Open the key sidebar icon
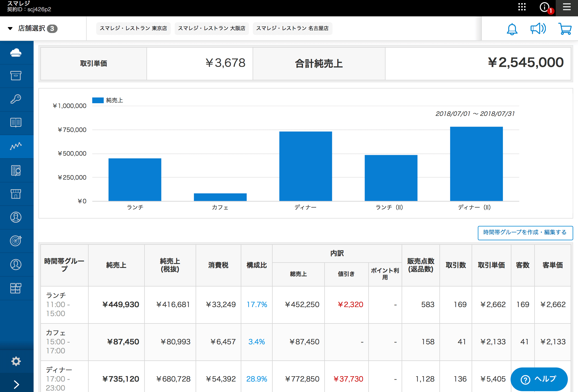Image resolution: width=578 pixels, height=392 pixels. click(x=16, y=99)
